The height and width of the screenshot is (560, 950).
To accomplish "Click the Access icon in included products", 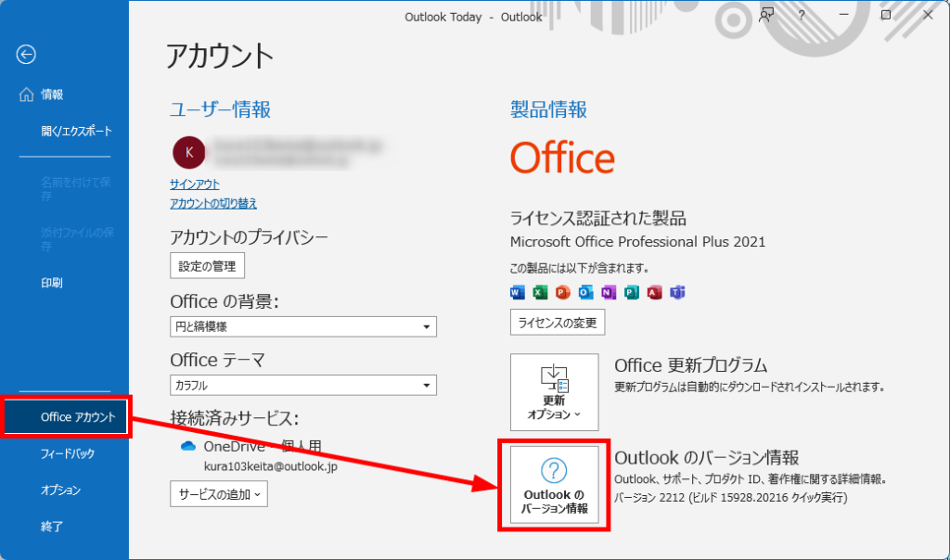I will pos(652,292).
